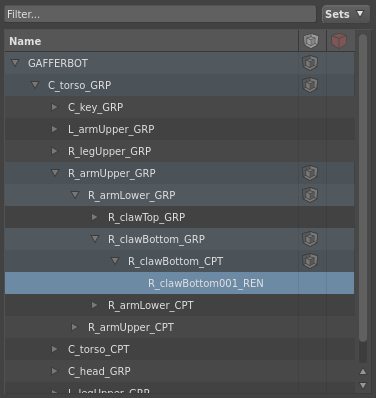The image size is (376, 398).
Task: Open the Sets dropdown menu
Action: [x=346, y=14]
